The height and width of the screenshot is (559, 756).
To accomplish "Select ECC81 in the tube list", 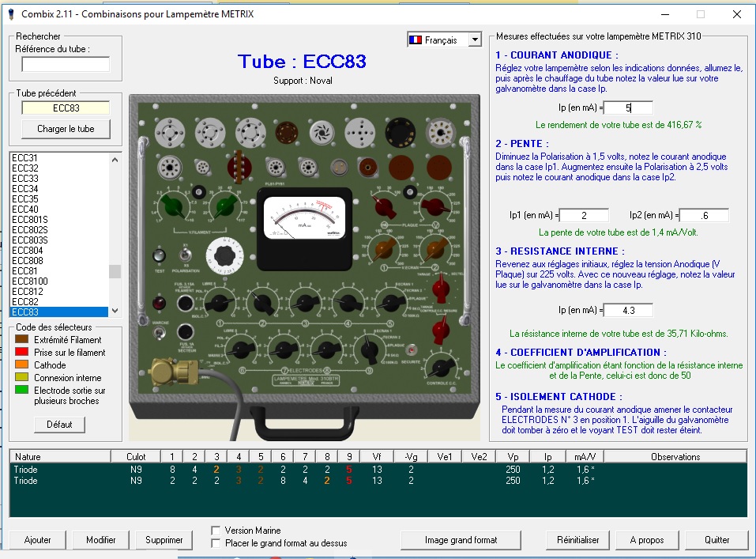I will (x=59, y=271).
